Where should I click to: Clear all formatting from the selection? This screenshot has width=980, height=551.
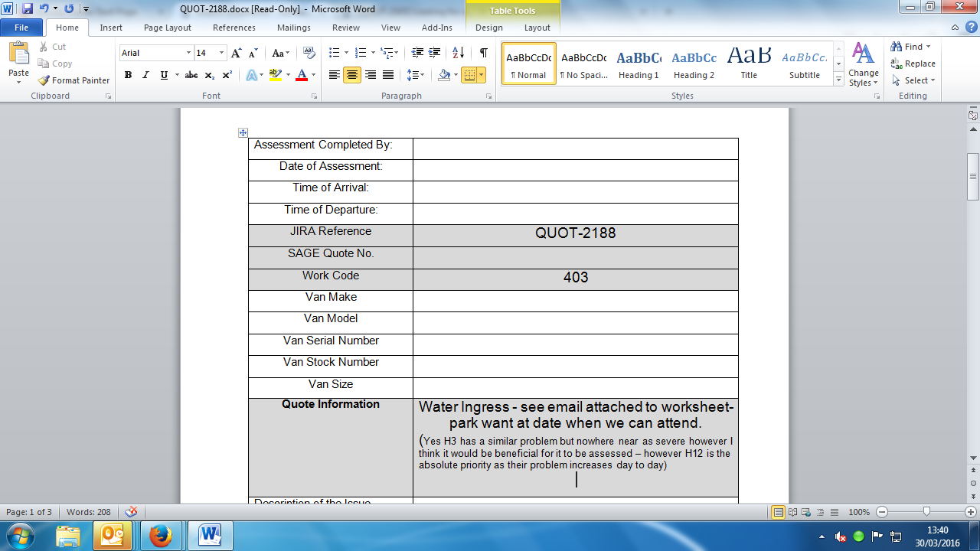tap(309, 53)
